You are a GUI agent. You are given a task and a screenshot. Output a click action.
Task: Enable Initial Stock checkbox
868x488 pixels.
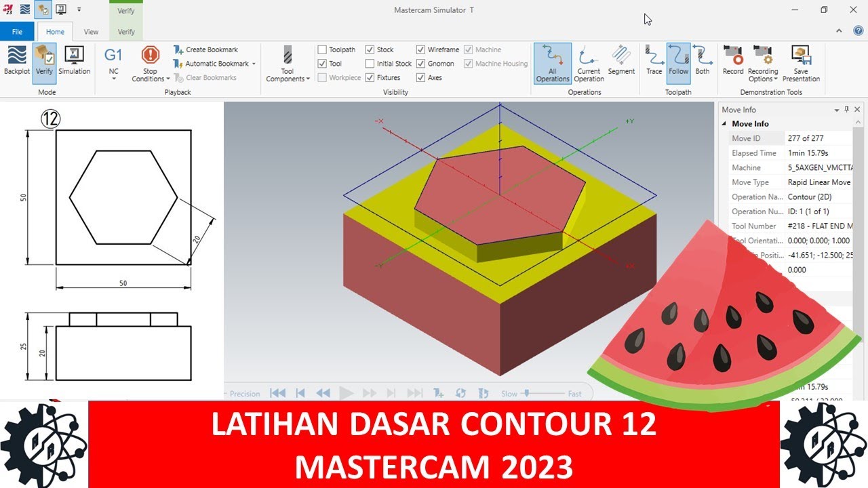pyautogui.click(x=370, y=64)
